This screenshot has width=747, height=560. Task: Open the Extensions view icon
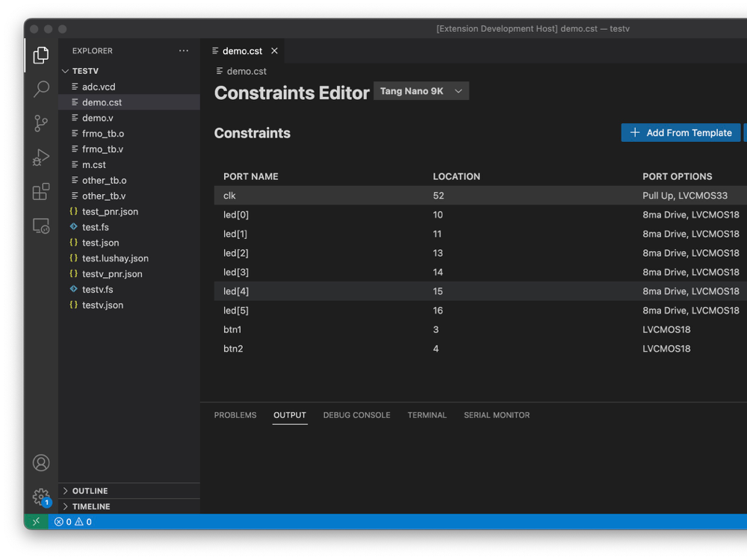(41, 191)
